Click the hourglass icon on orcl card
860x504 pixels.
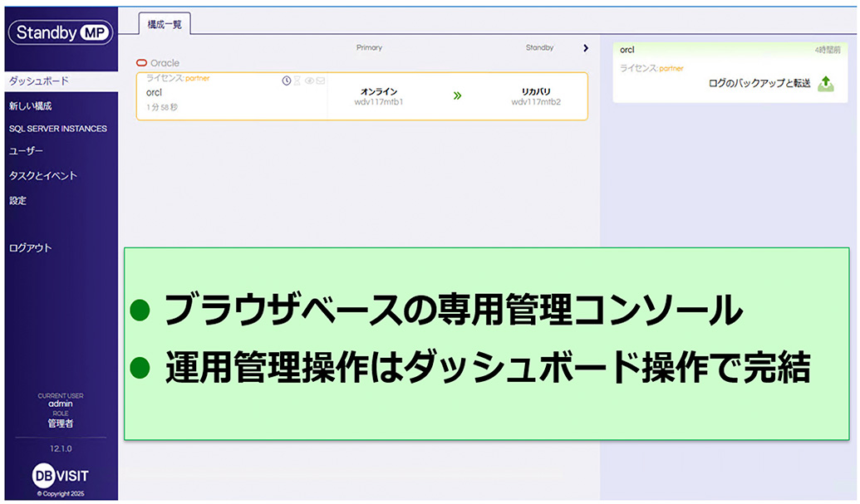pos(297,81)
